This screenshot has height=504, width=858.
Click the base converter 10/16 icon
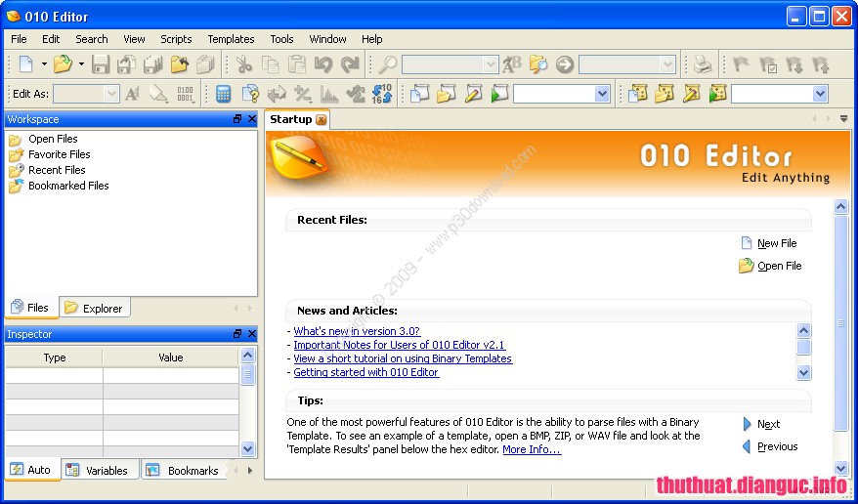382,94
